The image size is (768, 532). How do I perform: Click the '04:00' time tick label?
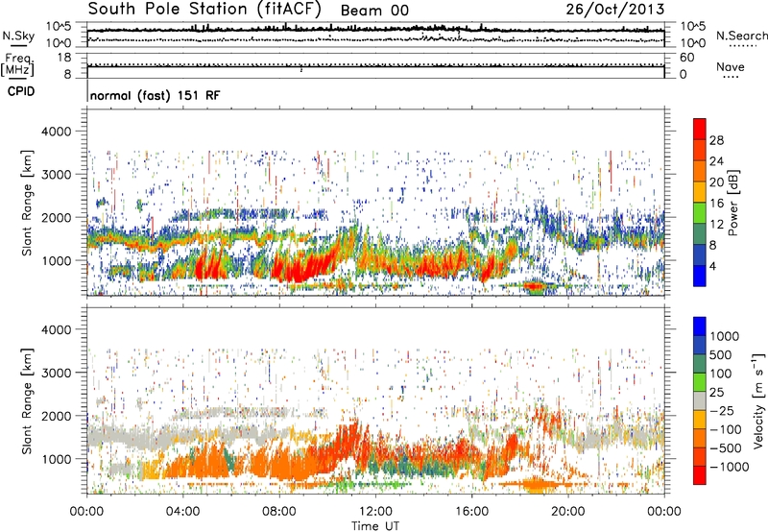coord(182,512)
